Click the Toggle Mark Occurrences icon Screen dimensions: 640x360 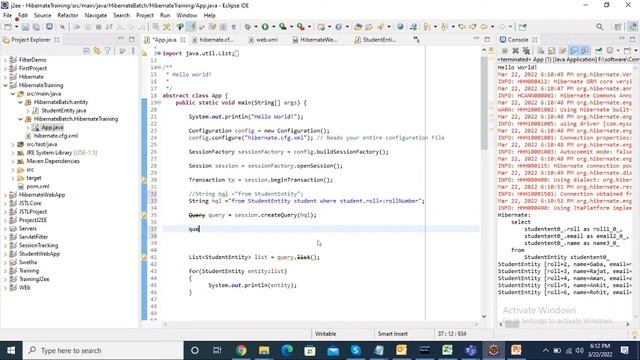click(x=191, y=27)
